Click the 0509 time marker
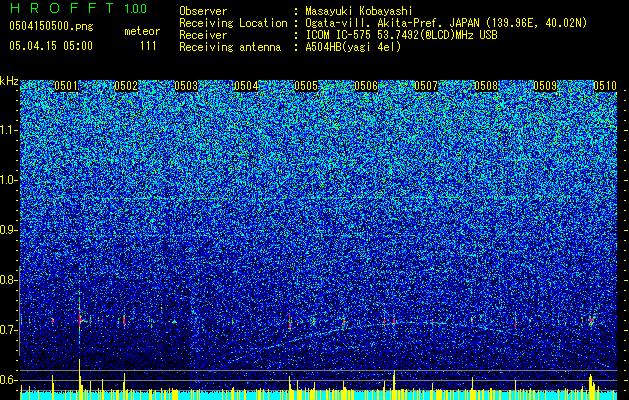The width and height of the screenshot is (629, 400). [546, 86]
